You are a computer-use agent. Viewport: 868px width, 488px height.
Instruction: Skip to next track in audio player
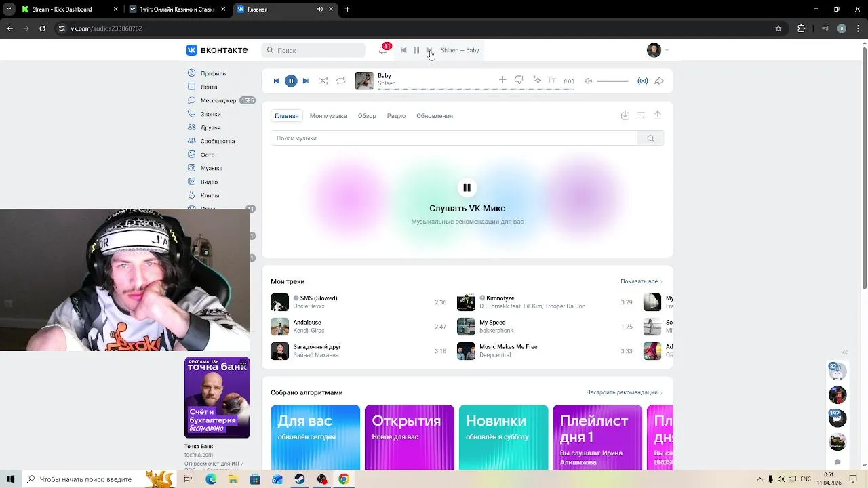306,81
